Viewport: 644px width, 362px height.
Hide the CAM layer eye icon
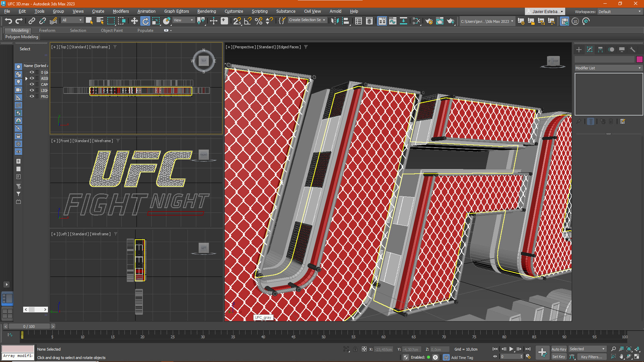(32, 84)
